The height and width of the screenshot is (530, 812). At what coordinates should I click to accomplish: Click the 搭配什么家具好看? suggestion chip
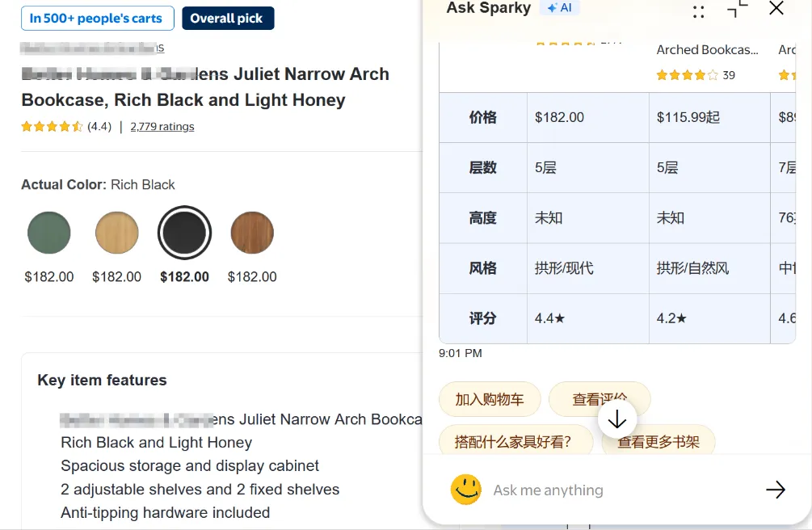(515, 440)
